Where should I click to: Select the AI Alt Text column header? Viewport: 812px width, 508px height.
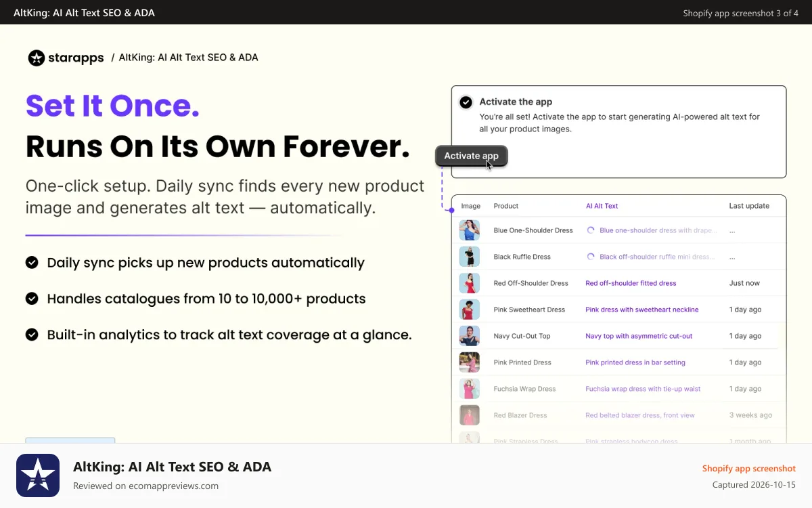click(x=602, y=206)
